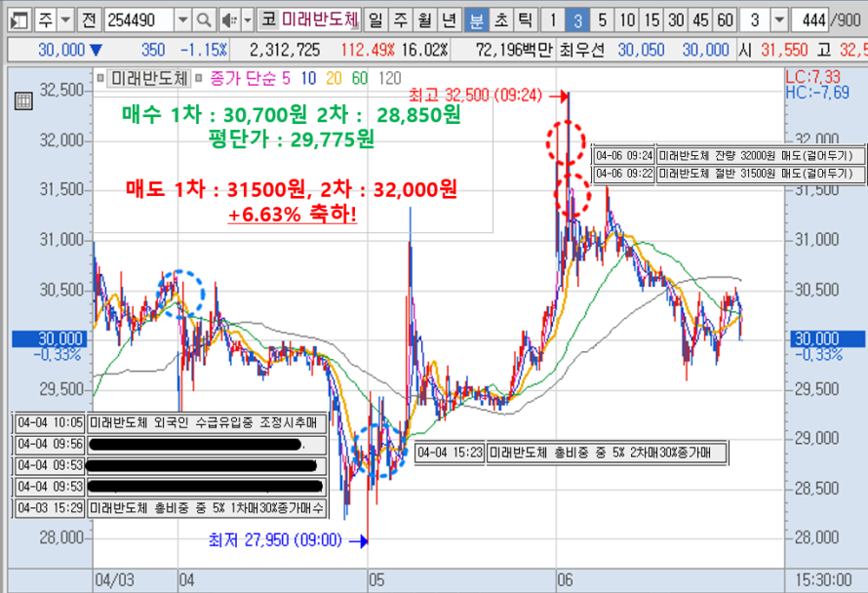The width and height of the screenshot is (868, 593).
Task: Select the 일 (daily) chart period
Action: pos(375,20)
